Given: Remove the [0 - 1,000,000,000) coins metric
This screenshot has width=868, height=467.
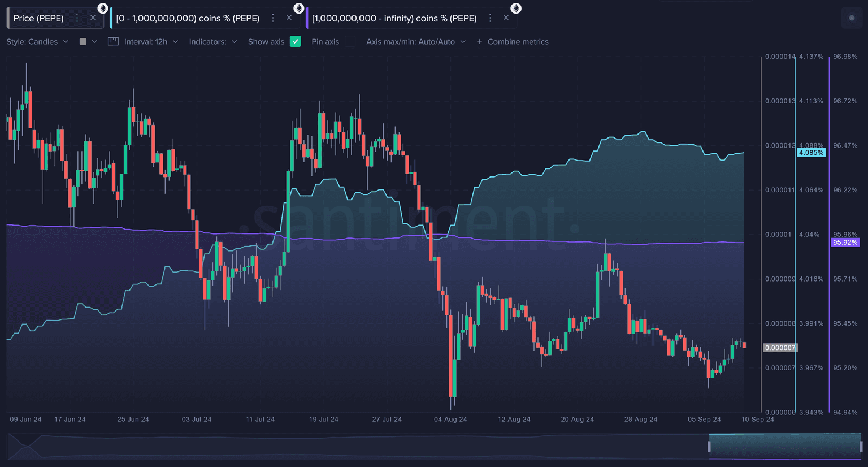Looking at the screenshot, I should (x=289, y=18).
